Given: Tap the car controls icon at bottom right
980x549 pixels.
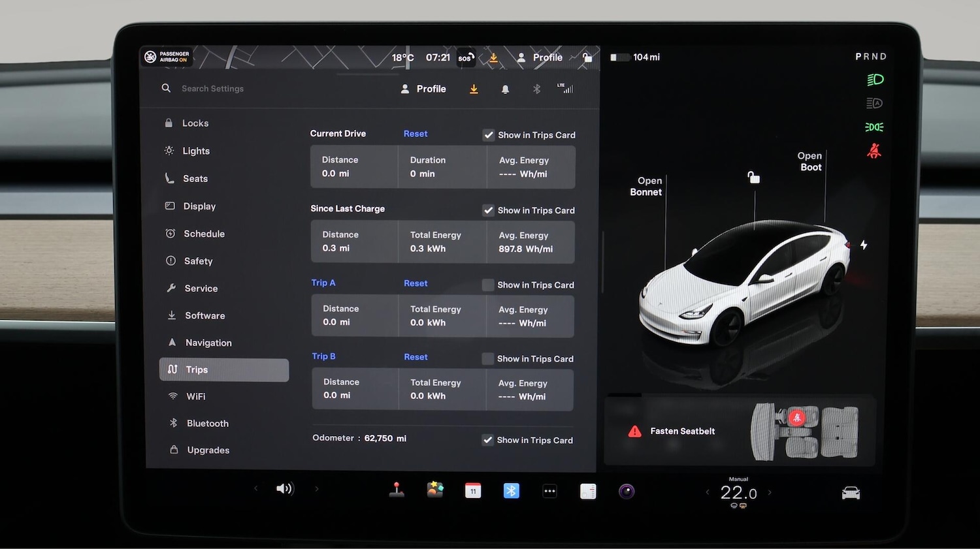Looking at the screenshot, I should [x=851, y=494].
